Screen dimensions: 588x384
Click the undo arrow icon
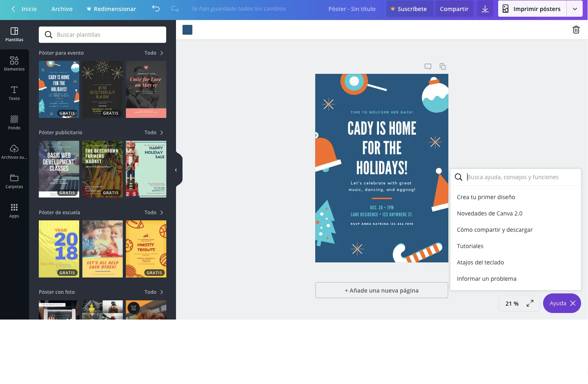(x=156, y=9)
